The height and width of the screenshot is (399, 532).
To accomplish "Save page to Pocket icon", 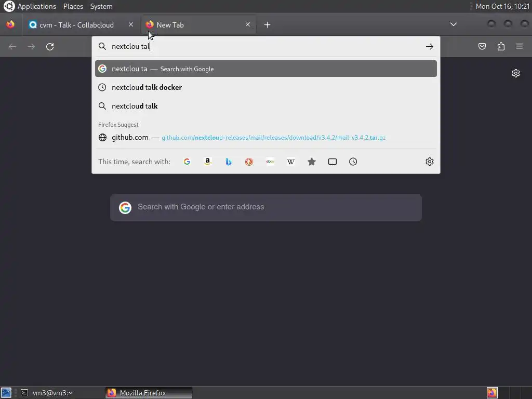I will click(x=482, y=46).
